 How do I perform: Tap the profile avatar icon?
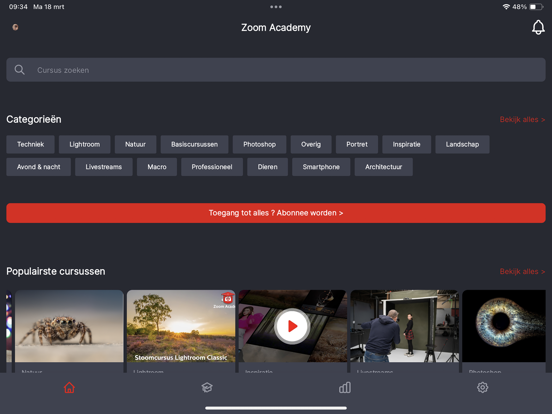(15, 27)
